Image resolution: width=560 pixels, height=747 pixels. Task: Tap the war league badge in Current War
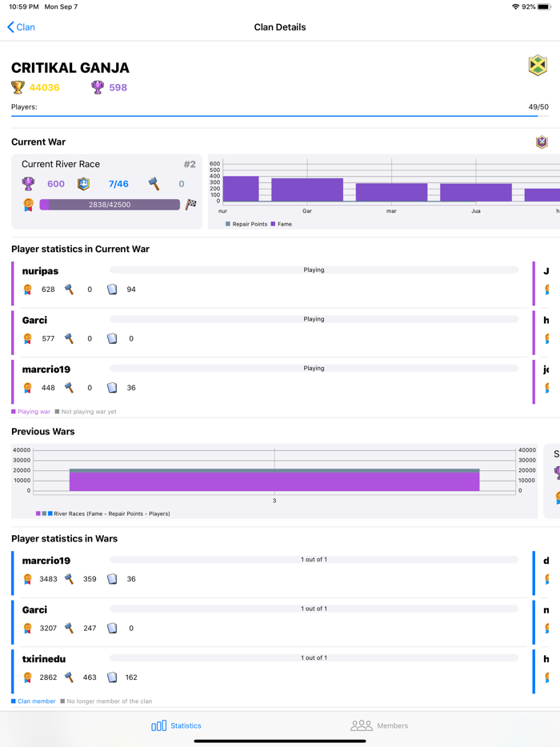pyautogui.click(x=542, y=142)
